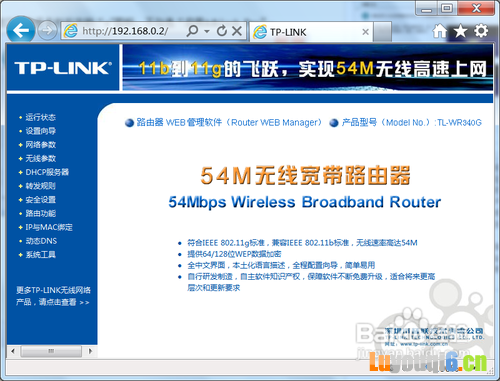Open the Tools gear icon menu
Image resolution: width=500 pixels, height=381 pixels.
481,31
